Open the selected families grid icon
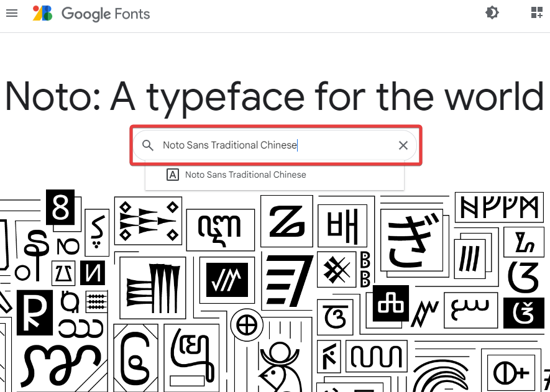Image resolution: width=550 pixels, height=392 pixels. [x=537, y=12]
